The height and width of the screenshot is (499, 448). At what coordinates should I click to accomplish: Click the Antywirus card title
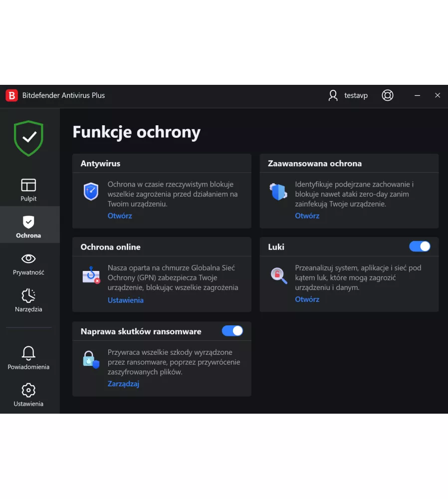[x=101, y=164]
